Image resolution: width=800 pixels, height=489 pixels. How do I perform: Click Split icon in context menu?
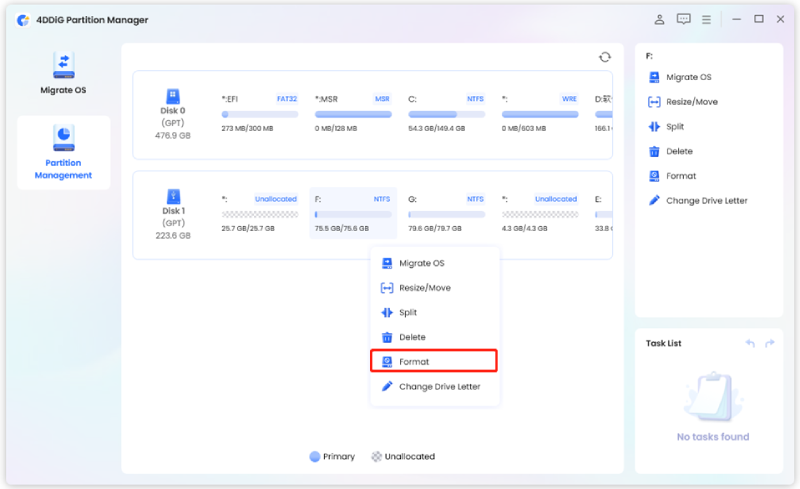tap(387, 312)
